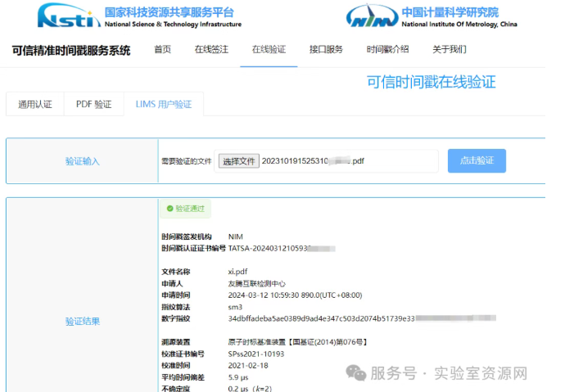Open the 关于我们 page
This screenshot has height=392, width=574.
coord(450,49)
